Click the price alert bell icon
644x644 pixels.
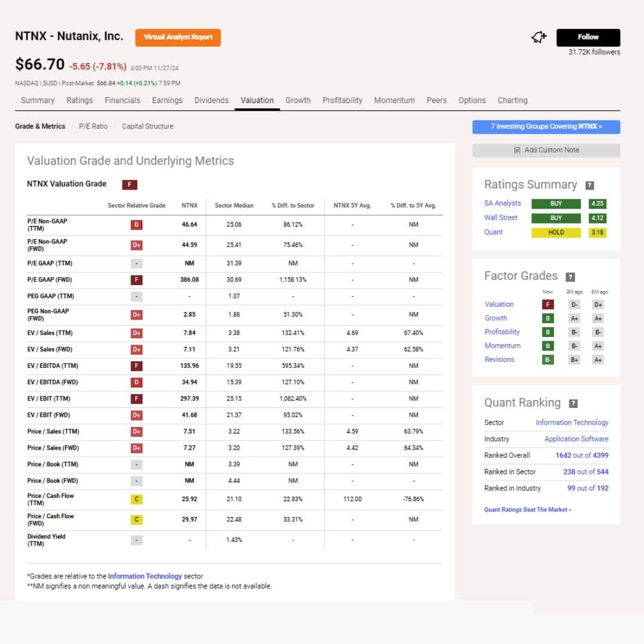click(538, 38)
